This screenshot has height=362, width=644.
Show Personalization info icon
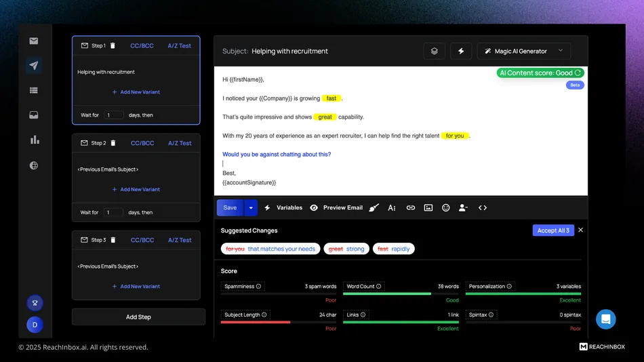(509, 286)
